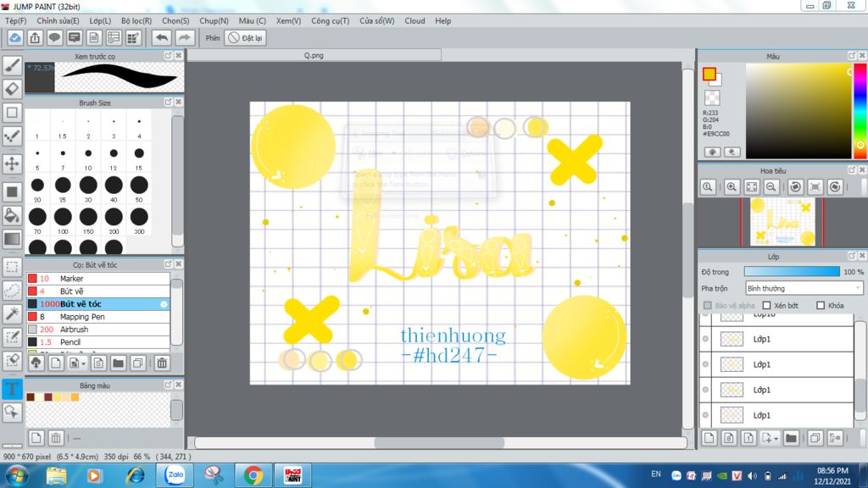
Task: Click the Phím label in toolbar
Action: pyautogui.click(x=213, y=38)
